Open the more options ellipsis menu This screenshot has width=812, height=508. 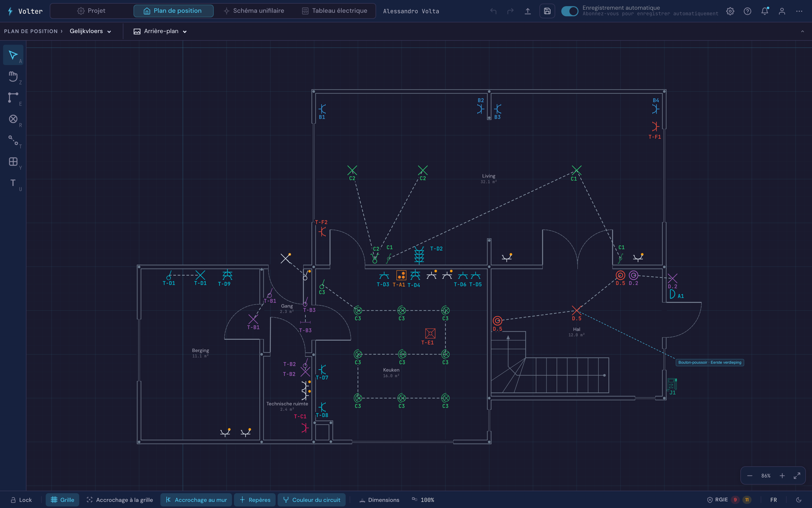point(799,11)
